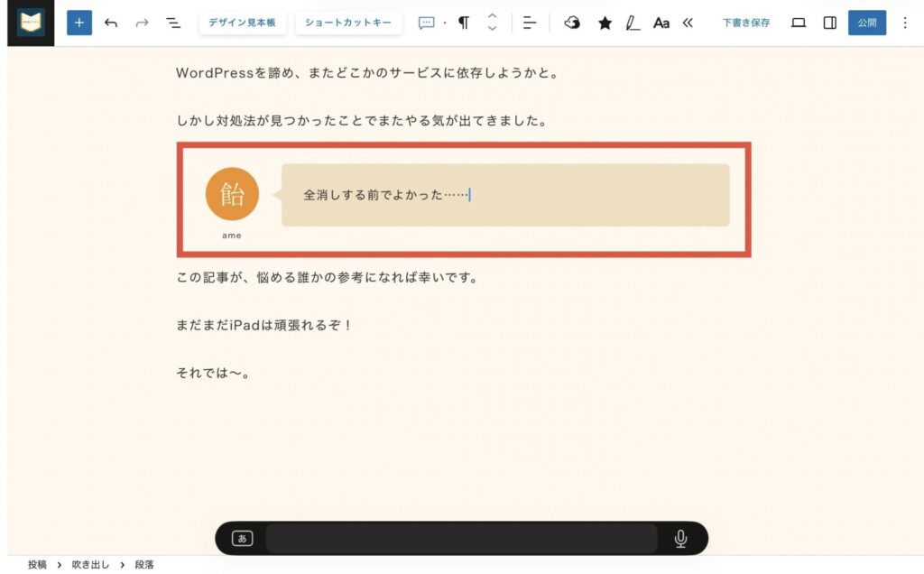924x574 pixels.
Task: Select 吹き出し in the breadcrumb
Action: click(90, 565)
